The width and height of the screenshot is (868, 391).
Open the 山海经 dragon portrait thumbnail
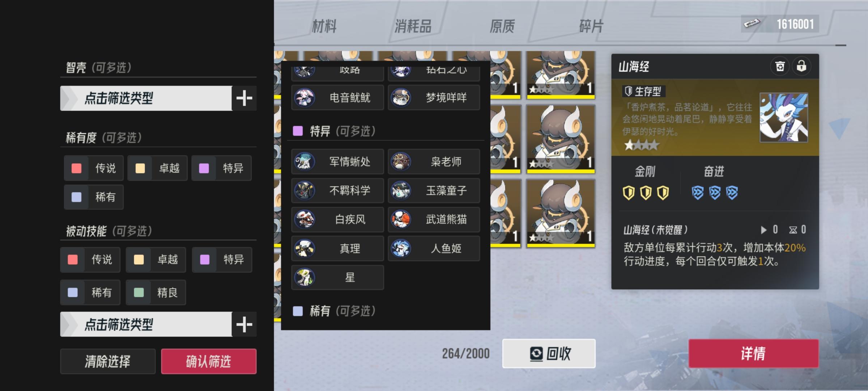point(784,118)
